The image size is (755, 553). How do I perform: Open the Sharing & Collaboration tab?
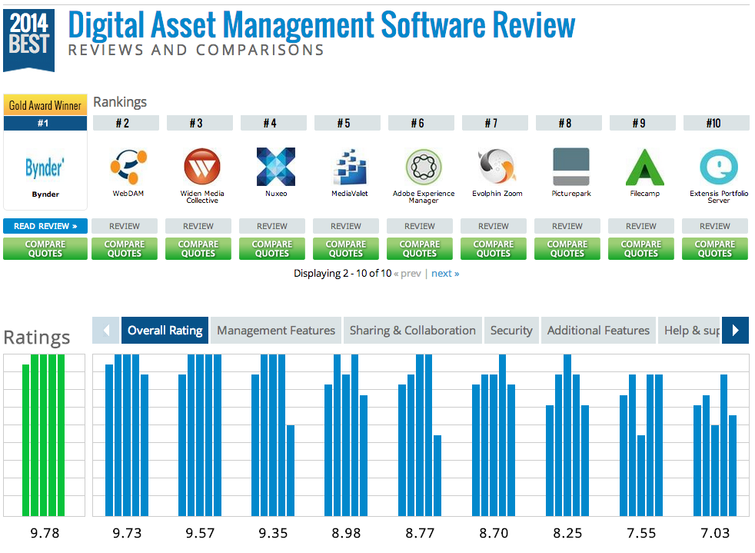pyautogui.click(x=413, y=330)
